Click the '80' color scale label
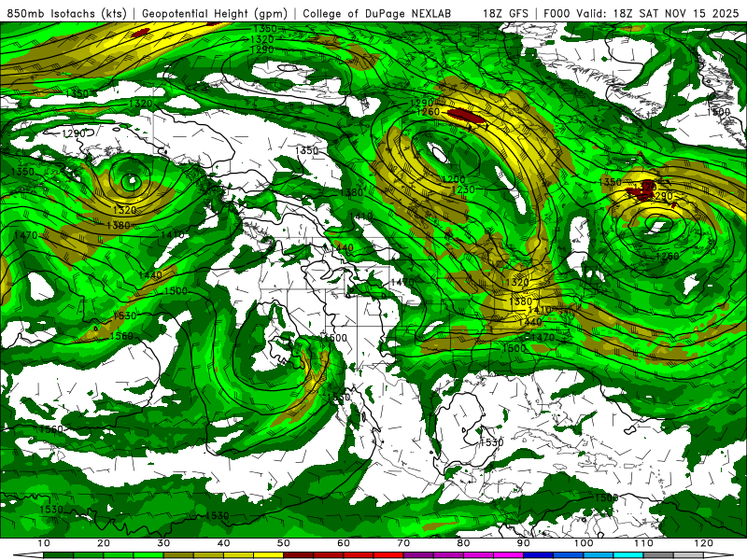This screenshot has height=560, width=747. [x=463, y=543]
